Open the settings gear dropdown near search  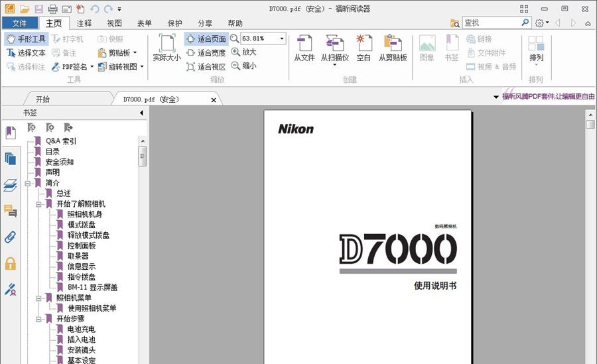coord(542,23)
